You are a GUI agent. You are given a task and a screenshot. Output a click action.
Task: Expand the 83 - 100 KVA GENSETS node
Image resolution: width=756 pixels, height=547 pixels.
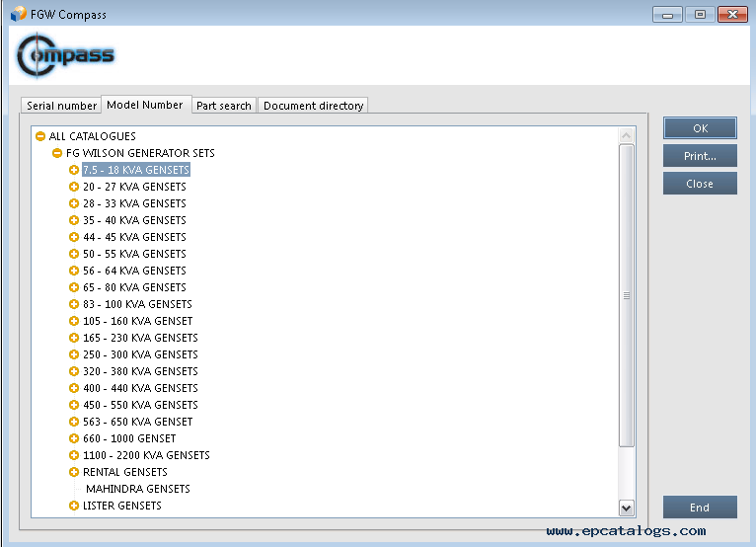pos(74,304)
